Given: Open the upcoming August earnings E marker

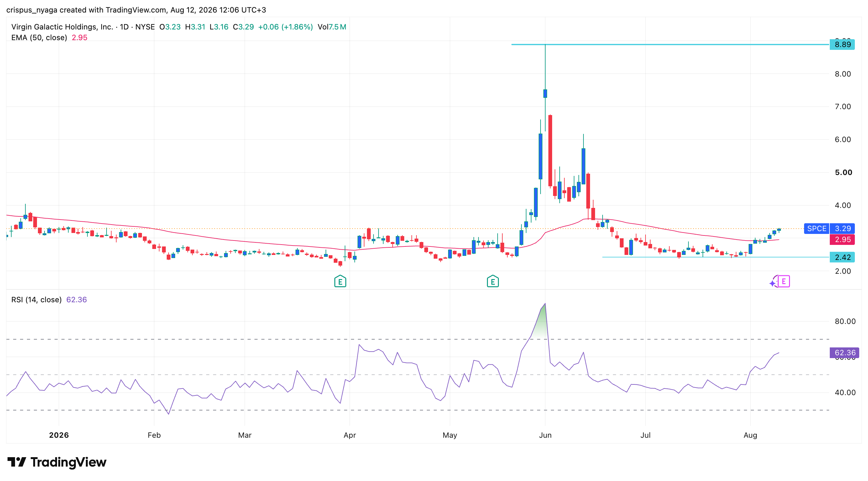Looking at the screenshot, I should [x=784, y=281].
